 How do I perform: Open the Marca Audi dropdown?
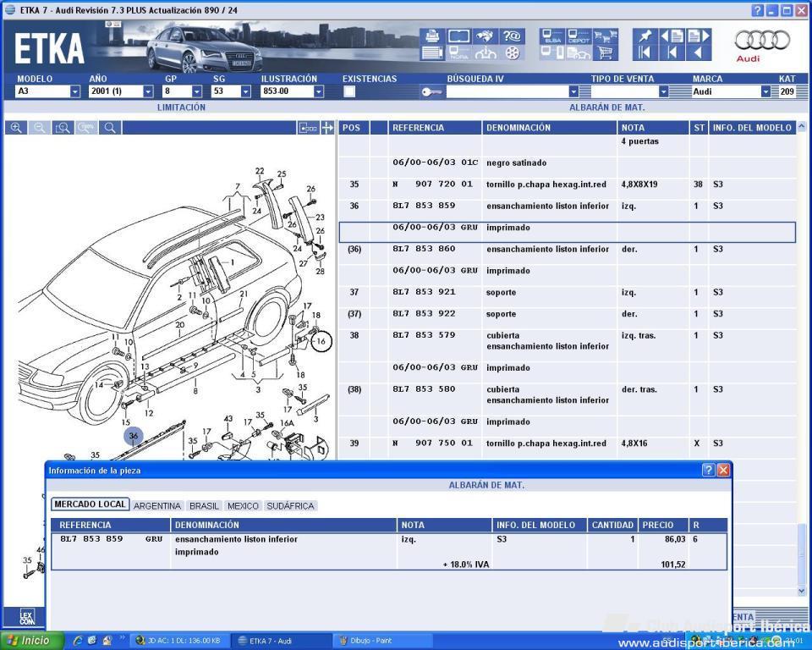(x=765, y=91)
